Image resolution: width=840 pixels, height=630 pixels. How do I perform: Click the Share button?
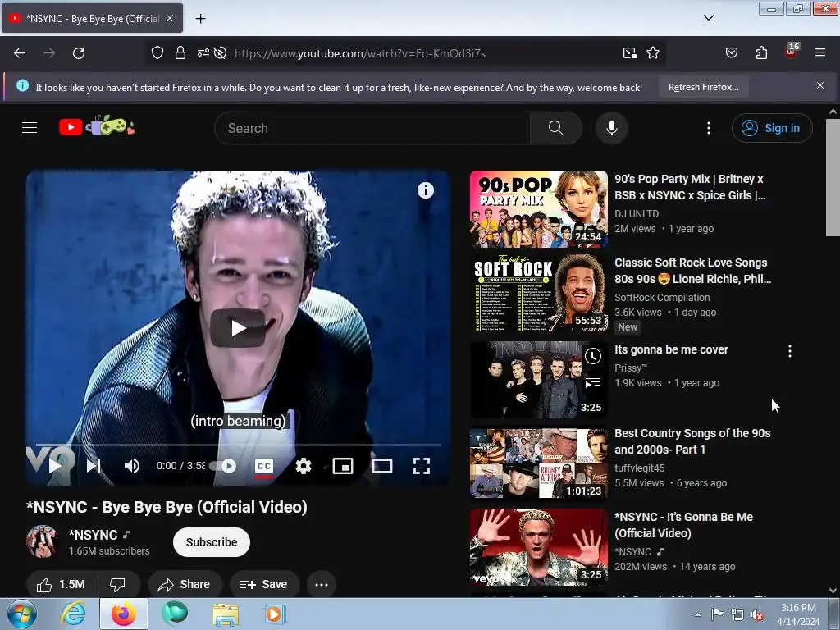[185, 584]
